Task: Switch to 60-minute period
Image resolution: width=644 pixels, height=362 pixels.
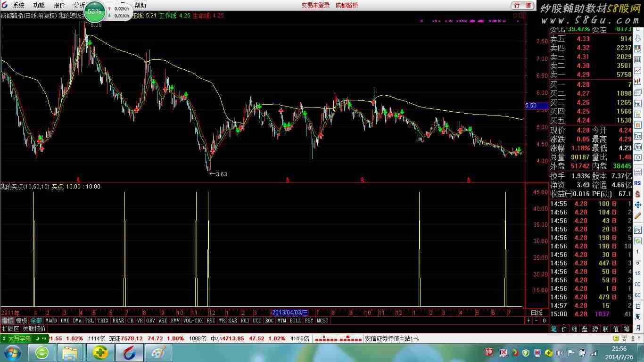Action: tap(638, 296)
